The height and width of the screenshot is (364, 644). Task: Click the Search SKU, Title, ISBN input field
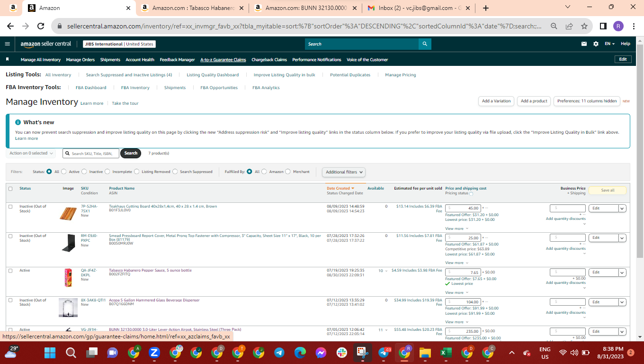pyautogui.click(x=90, y=153)
